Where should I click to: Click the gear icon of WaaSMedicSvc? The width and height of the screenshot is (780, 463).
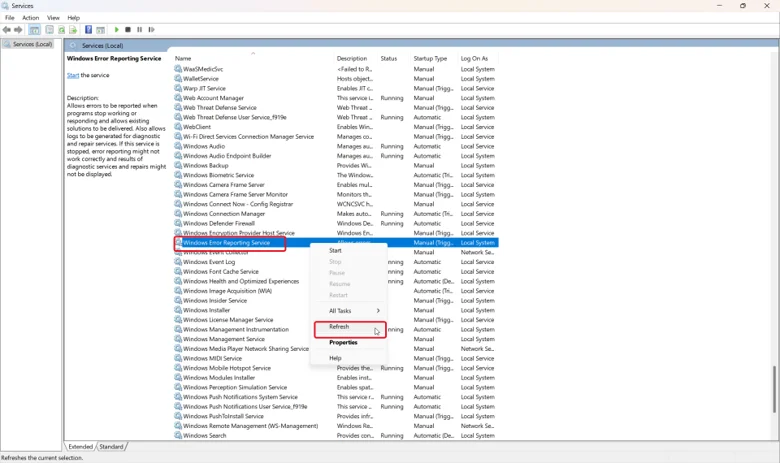point(178,69)
